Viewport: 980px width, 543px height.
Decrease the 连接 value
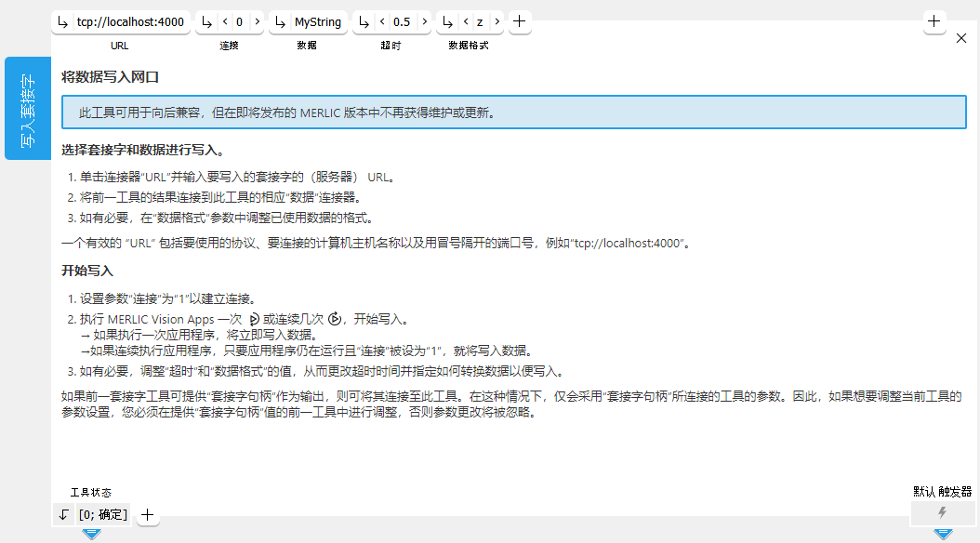click(x=224, y=22)
